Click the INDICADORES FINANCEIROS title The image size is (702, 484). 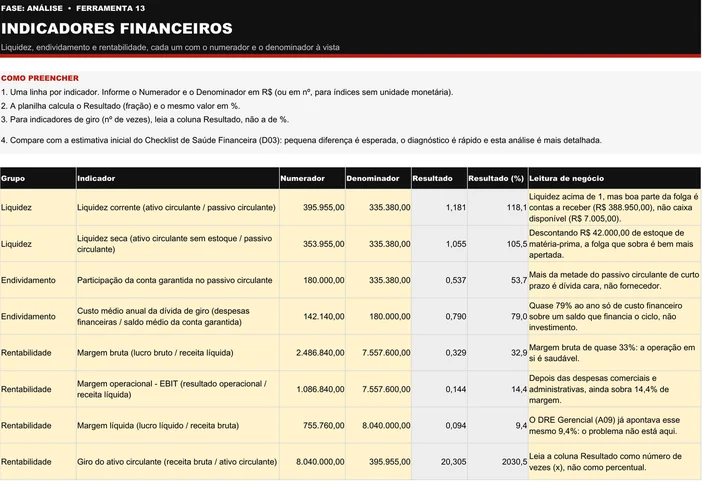[x=117, y=28]
